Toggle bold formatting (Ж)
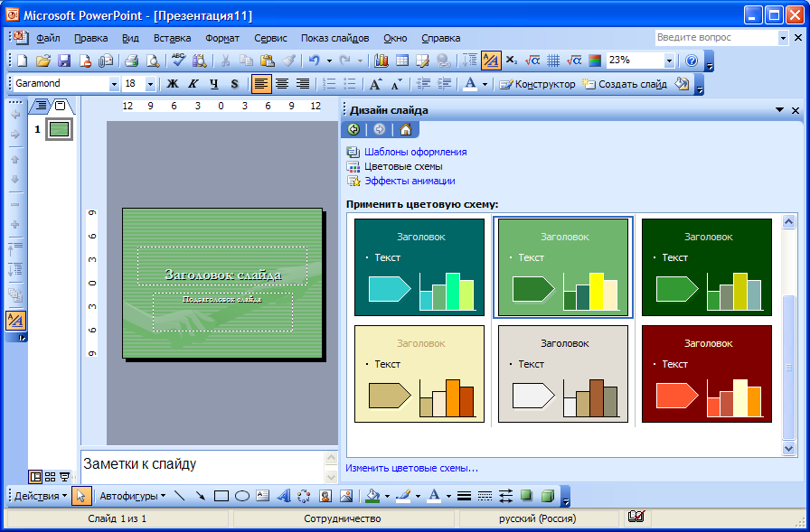 (173, 84)
